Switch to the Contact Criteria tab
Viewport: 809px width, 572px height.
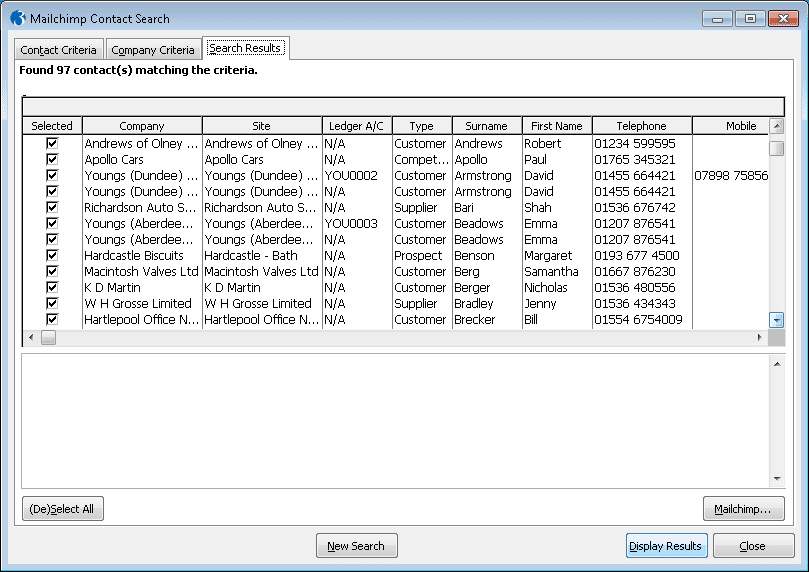[59, 50]
